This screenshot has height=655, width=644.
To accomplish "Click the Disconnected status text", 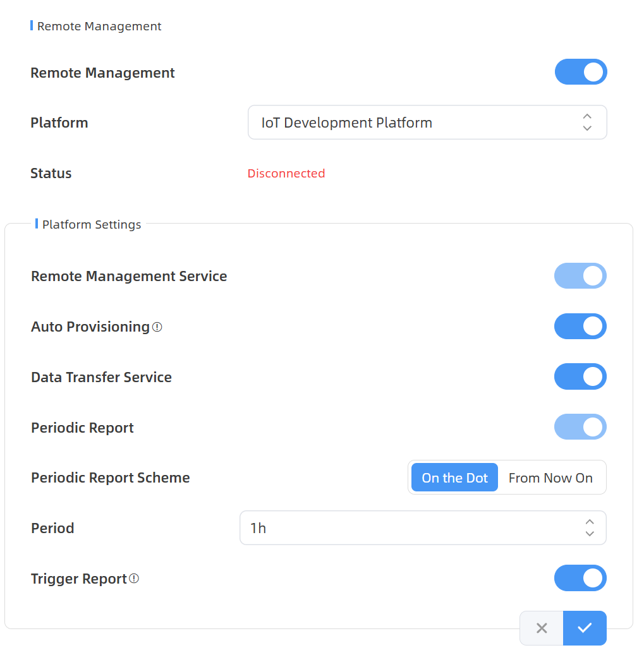I will click(286, 174).
